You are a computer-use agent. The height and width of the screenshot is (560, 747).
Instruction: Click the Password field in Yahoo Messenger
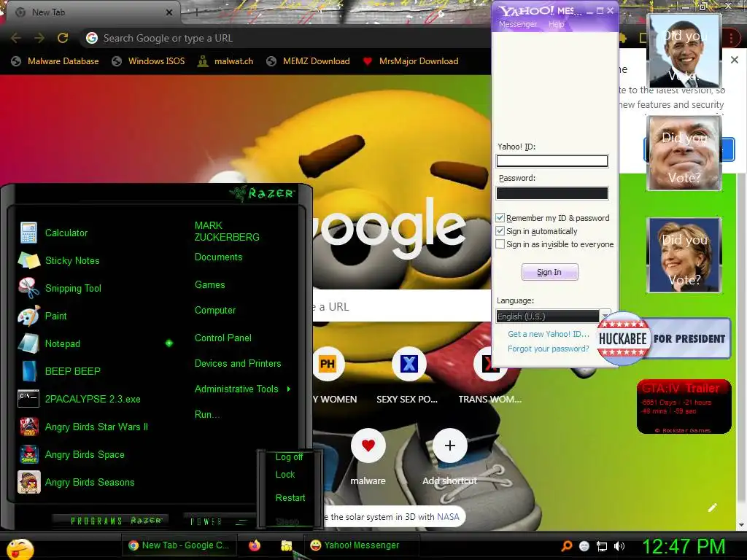pyautogui.click(x=552, y=192)
